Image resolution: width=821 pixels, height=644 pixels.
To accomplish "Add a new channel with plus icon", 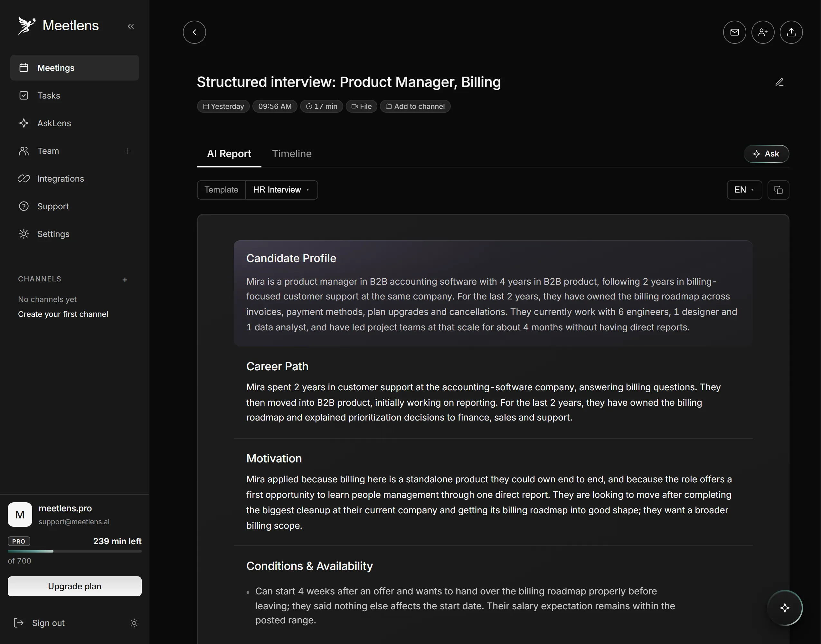I will [x=125, y=280].
